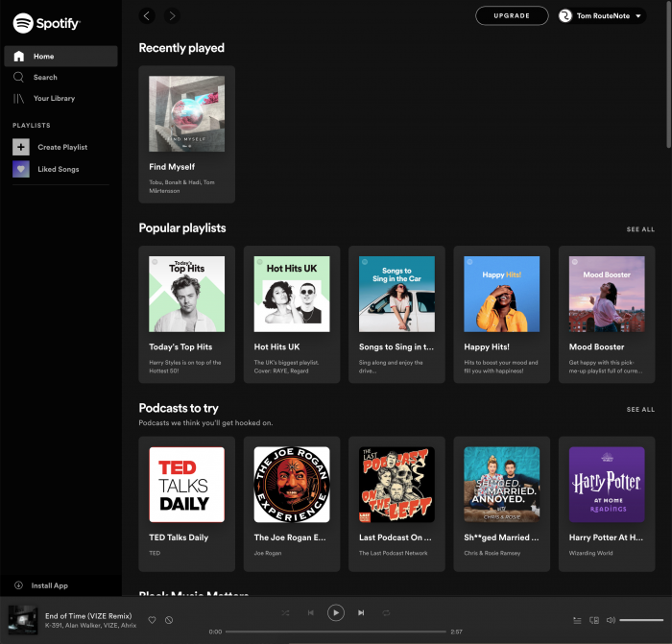672x644 pixels.
Task: Open the Today's Top Hits playlist cover
Action: (x=186, y=294)
